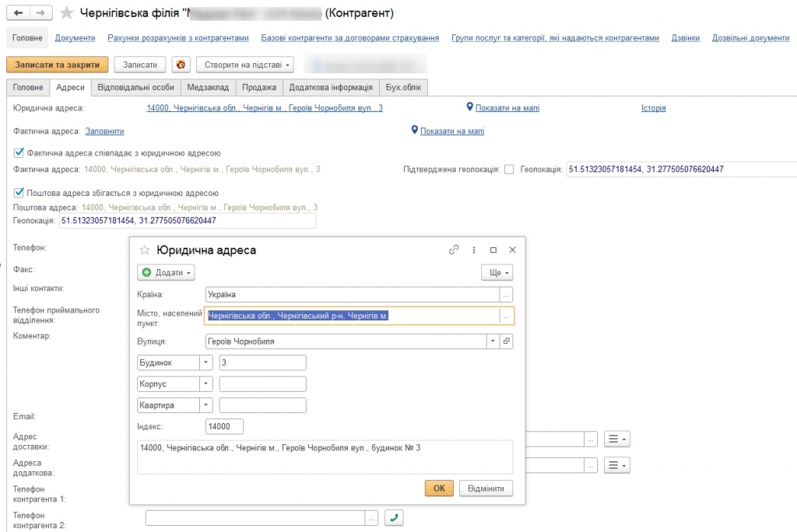This screenshot has width=797, height=532.
Task: Expand the Створити на підставі dropdown
Action: [244, 65]
